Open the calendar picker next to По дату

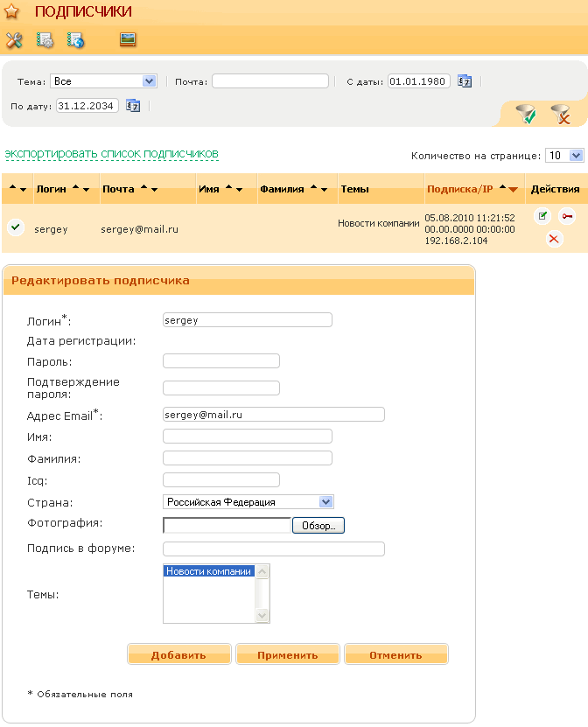point(133,106)
